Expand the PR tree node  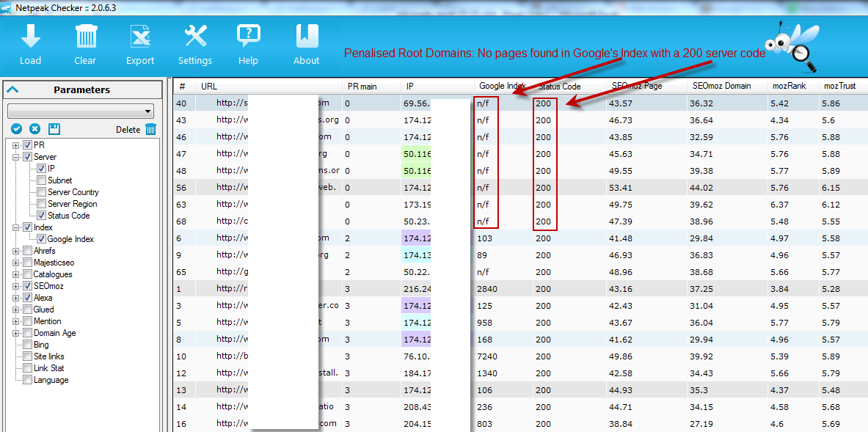coord(16,145)
